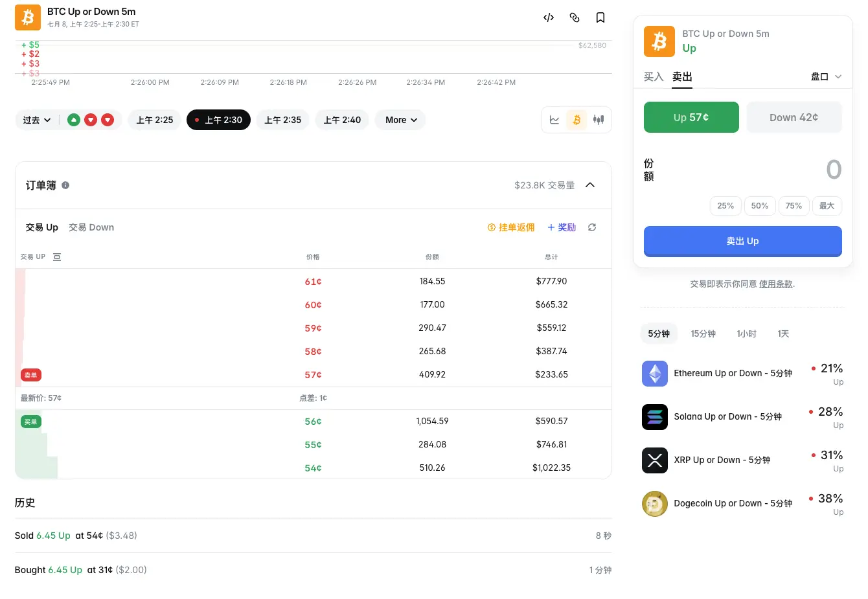Image resolution: width=868 pixels, height=599 pixels.
Task: Open the embed code icon
Action: click(x=549, y=17)
